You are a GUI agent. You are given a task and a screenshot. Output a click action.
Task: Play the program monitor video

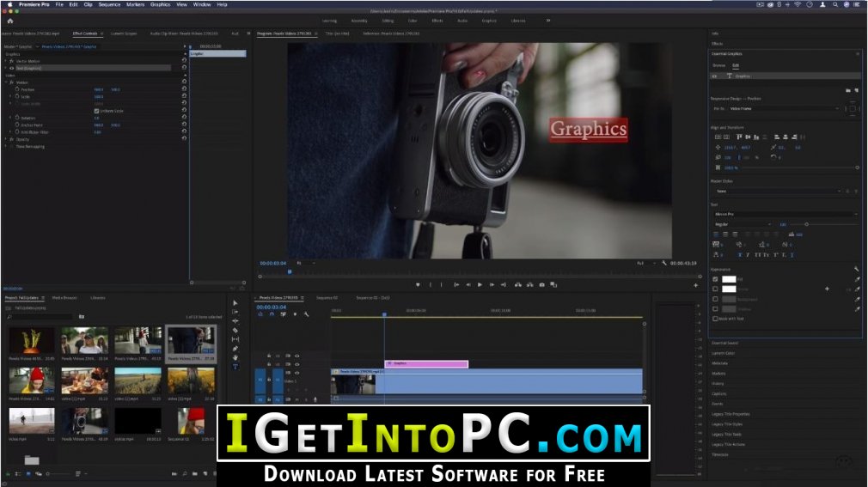[x=480, y=285]
